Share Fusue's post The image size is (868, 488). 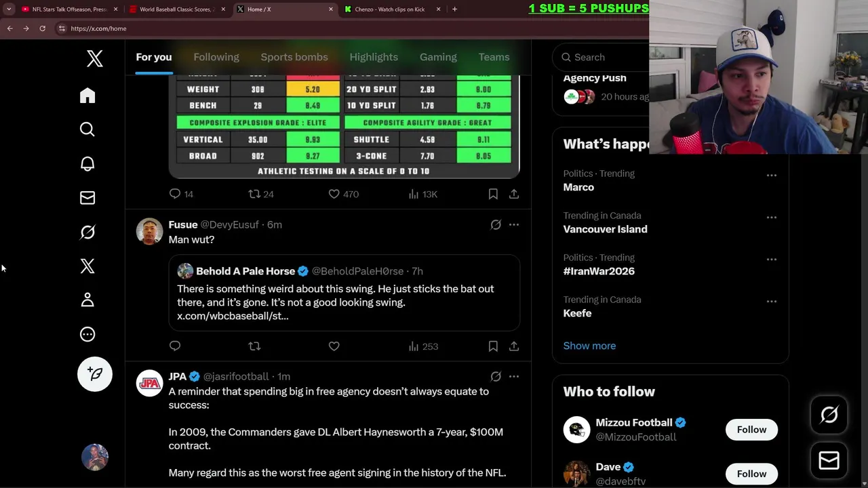coord(514,346)
